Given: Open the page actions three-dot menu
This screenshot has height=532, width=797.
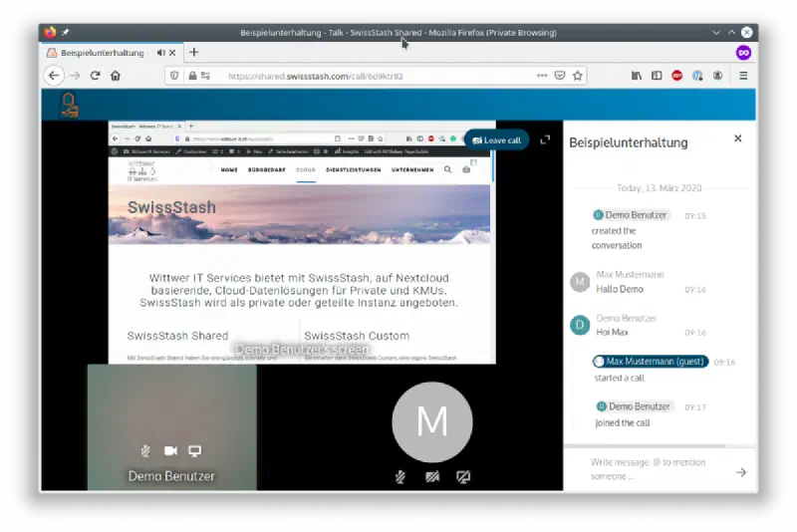Looking at the screenshot, I should click(542, 76).
